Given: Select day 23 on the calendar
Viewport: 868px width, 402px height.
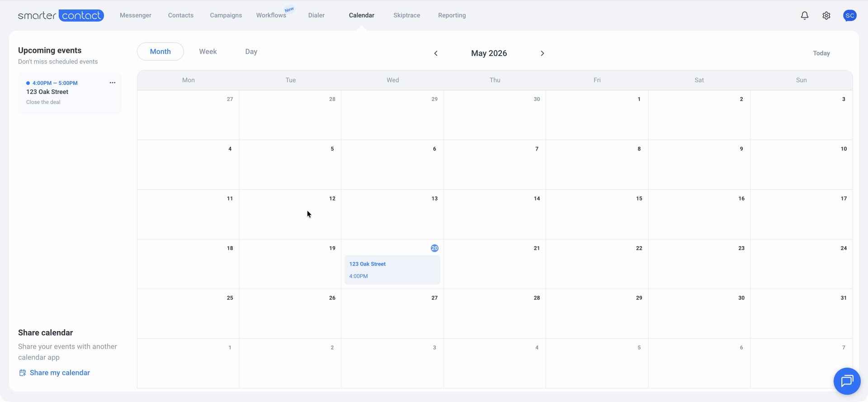Looking at the screenshot, I should (x=699, y=264).
